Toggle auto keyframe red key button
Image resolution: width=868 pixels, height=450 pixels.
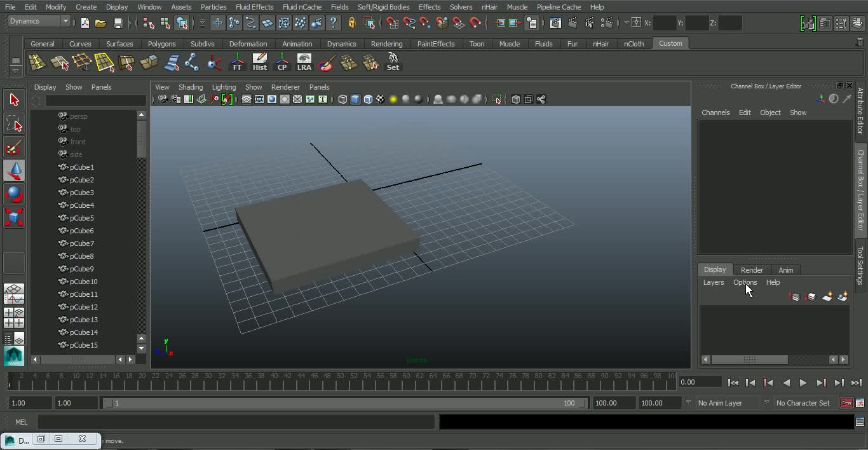846,403
